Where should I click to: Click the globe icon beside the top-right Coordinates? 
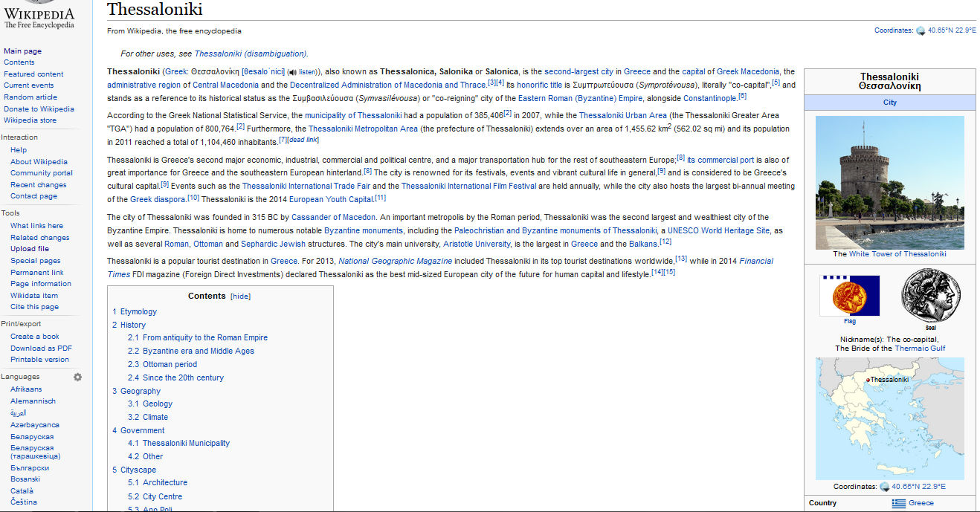(921, 31)
